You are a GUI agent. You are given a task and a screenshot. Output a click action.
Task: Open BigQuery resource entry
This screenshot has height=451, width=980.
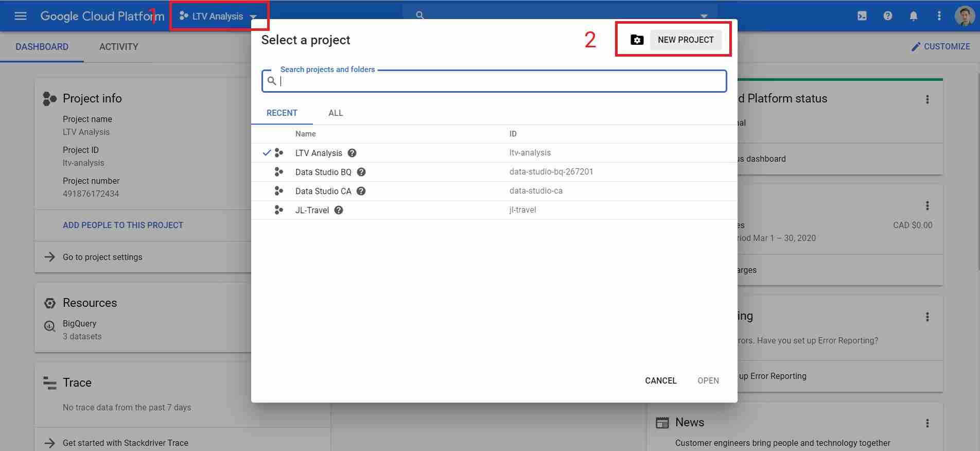tap(79, 323)
